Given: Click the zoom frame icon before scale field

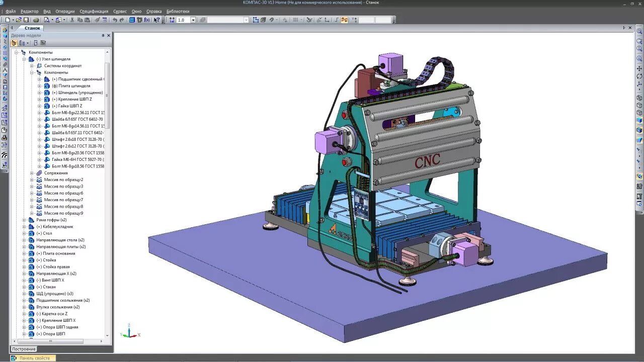Looking at the screenshot, I should pyautogui.click(x=172, y=20).
